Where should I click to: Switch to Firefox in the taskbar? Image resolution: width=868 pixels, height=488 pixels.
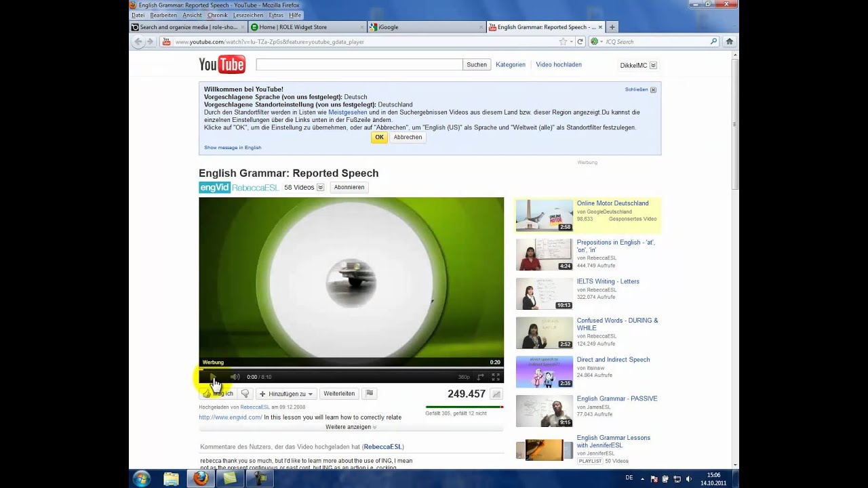[x=201, y=479]
